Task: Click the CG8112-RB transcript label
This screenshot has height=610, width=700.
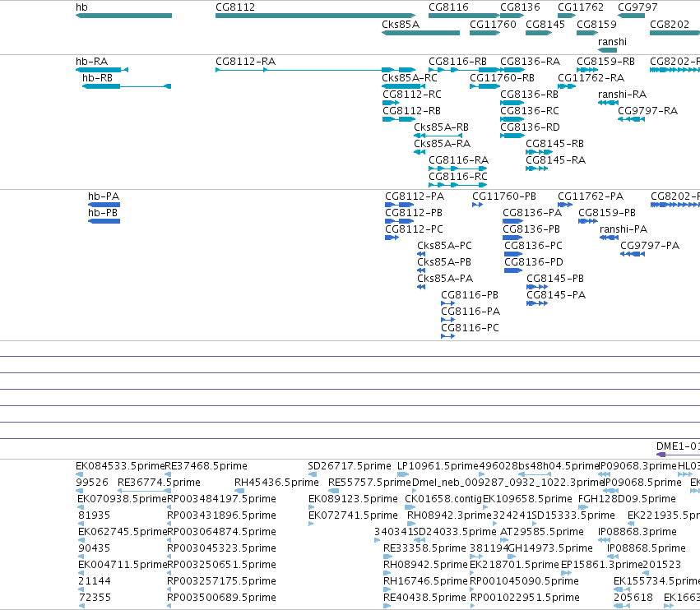Action: pyautogui.click(x=411, y=111)
